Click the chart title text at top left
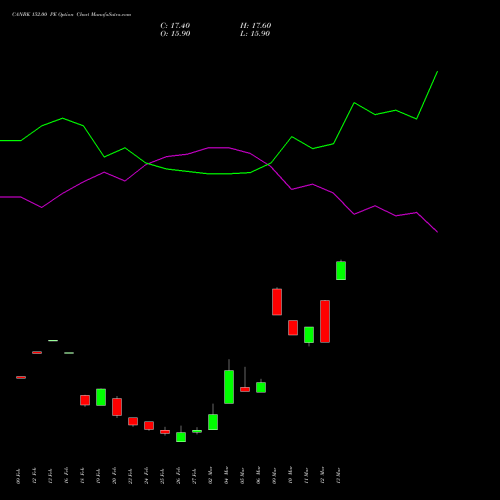This screenshot has height=500, width=500. [x=71, y=14]
